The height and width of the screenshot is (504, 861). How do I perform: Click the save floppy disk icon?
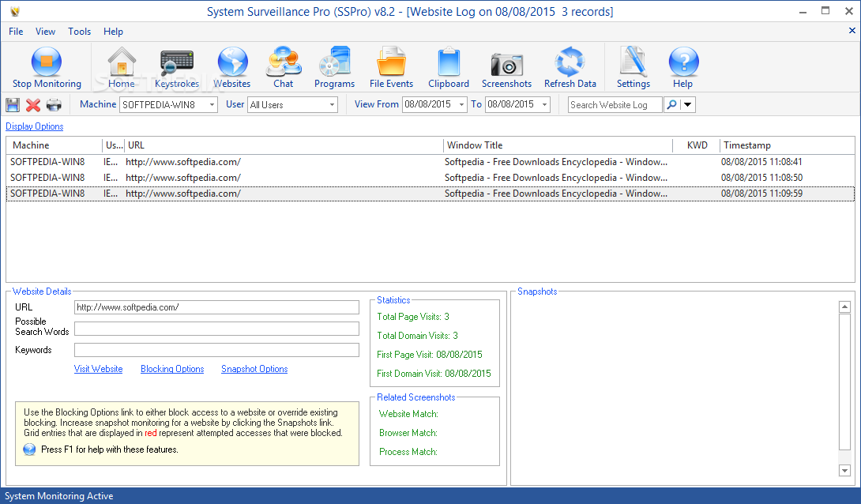(13, 105)
